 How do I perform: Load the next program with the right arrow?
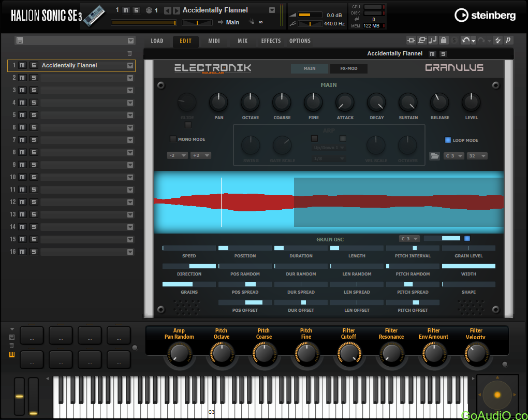coord(177,10)
